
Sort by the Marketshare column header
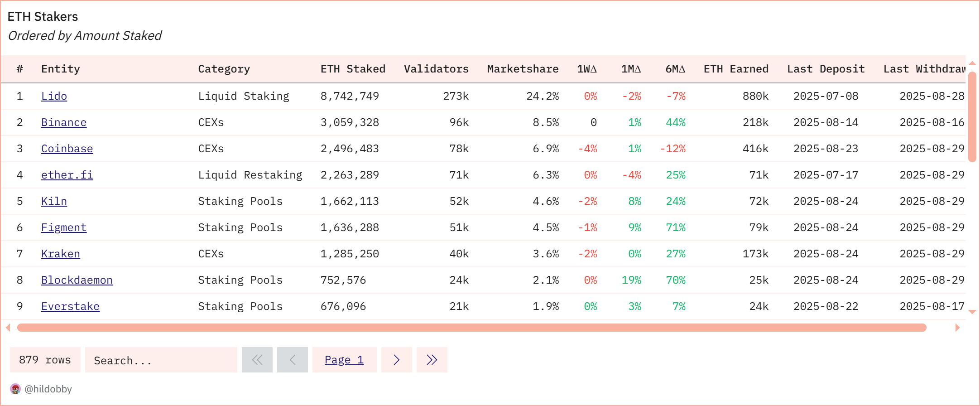coord(523,68)
